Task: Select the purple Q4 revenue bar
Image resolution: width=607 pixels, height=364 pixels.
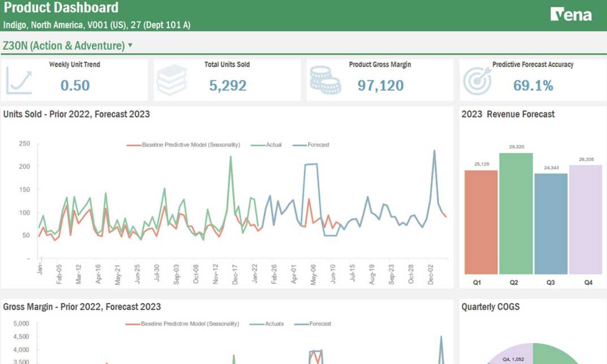Action: pyautogui.click(x=586, y=219)
